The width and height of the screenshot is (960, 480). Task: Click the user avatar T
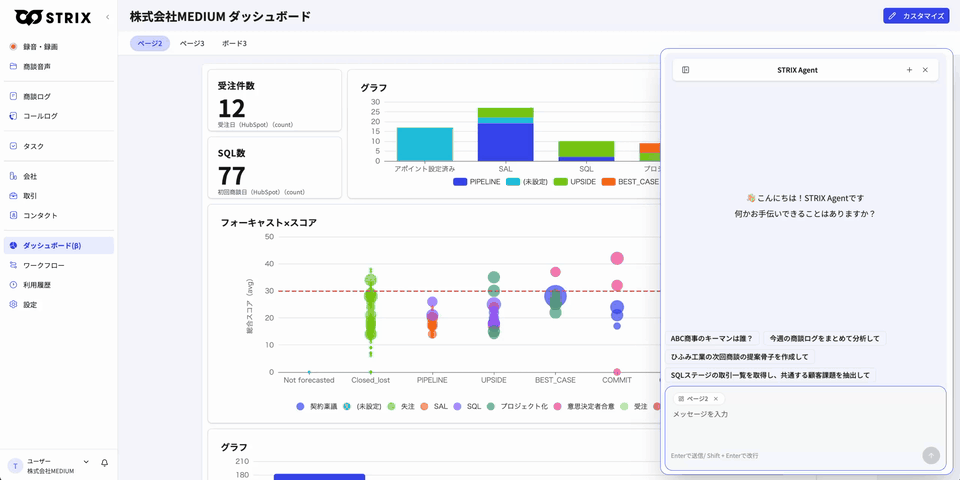coord(15,465)
